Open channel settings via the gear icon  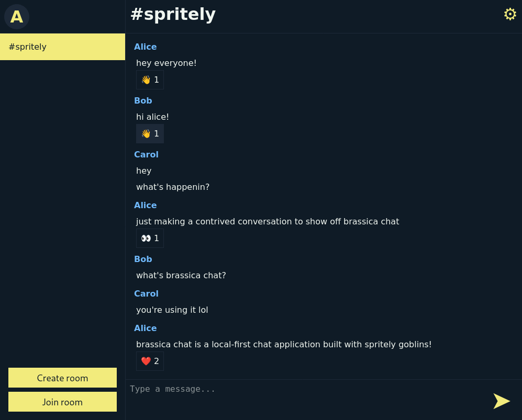(x=510, y=14)
